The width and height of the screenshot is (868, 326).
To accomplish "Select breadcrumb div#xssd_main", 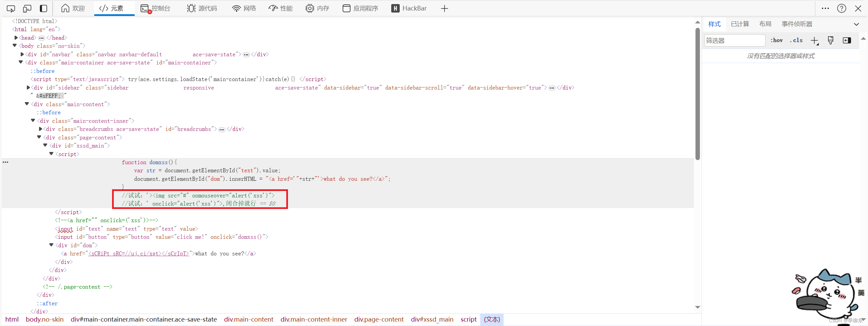I will coord(432,320).
